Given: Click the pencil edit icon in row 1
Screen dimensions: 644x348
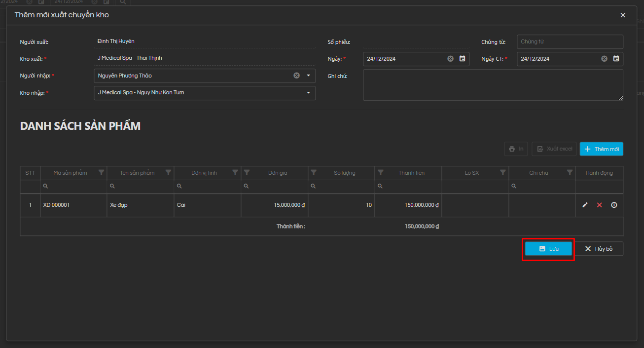Looking at the screenshot, I should coord(585,205).
